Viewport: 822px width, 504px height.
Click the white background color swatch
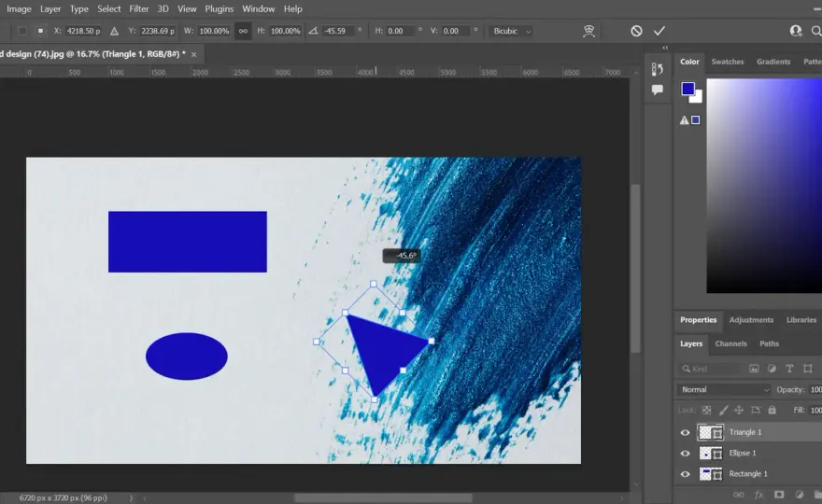pos(698,99)
